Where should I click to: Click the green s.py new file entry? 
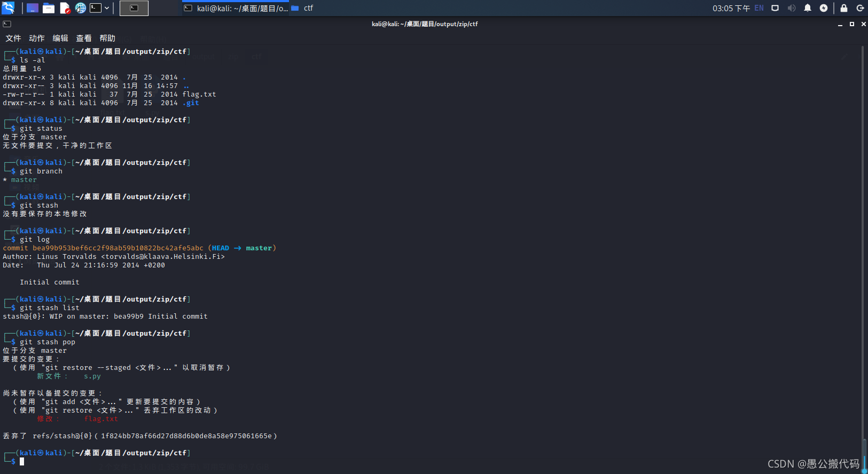point(92,376)
